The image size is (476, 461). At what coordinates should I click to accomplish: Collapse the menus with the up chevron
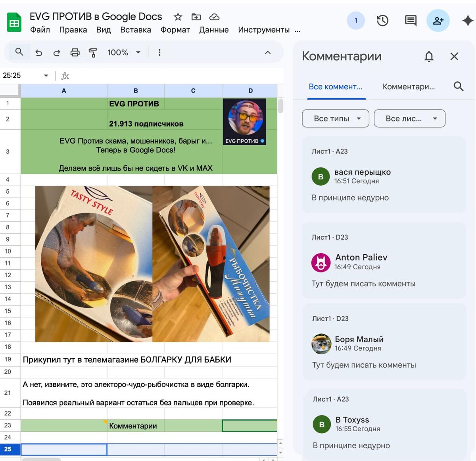click(268, 52)
